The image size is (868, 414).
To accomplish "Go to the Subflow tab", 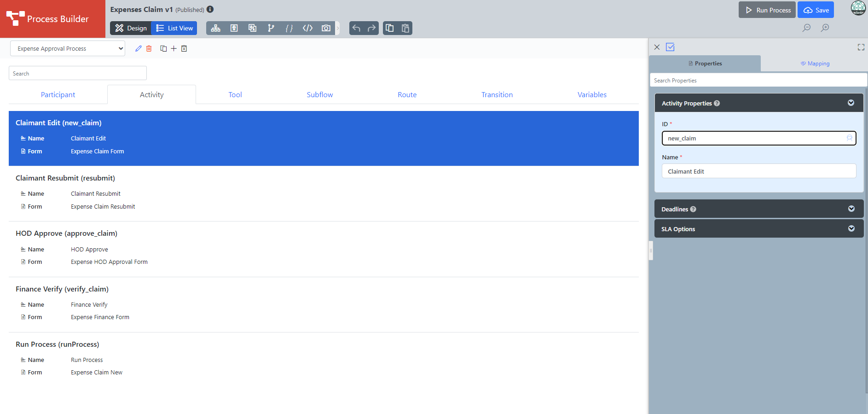I will (x=320, y=95).
